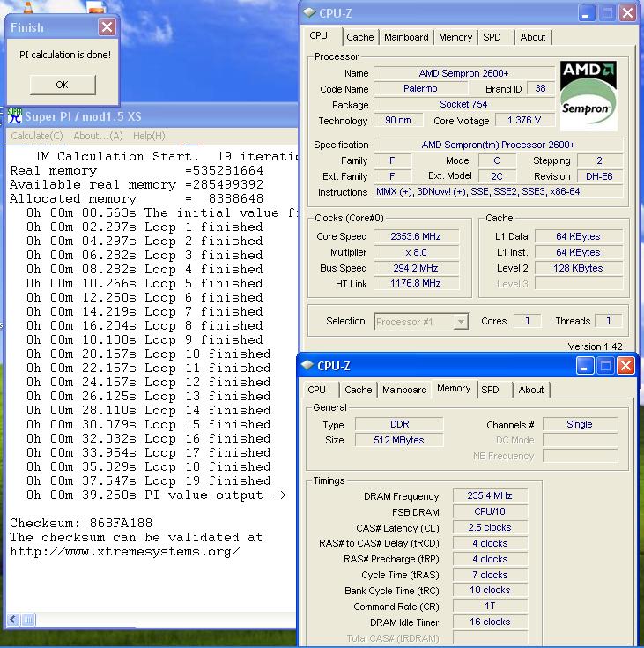Click the Package value Socket 754
The height and width of the screenshot is (648, 644).
tap(464, 104)
